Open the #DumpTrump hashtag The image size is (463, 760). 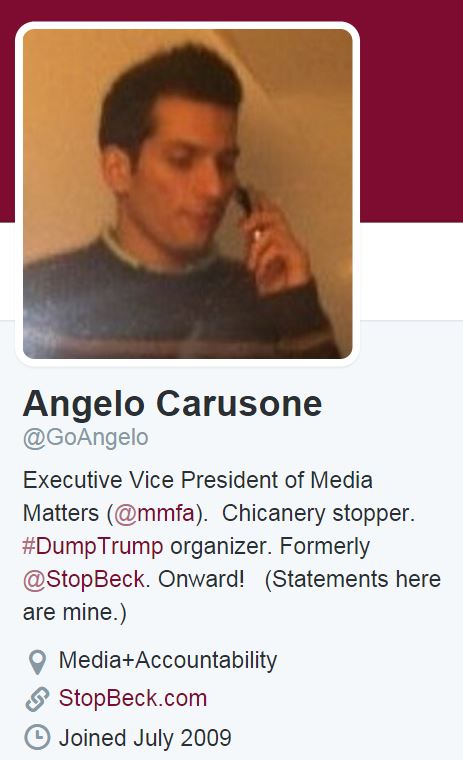click(x=93, y=546)
